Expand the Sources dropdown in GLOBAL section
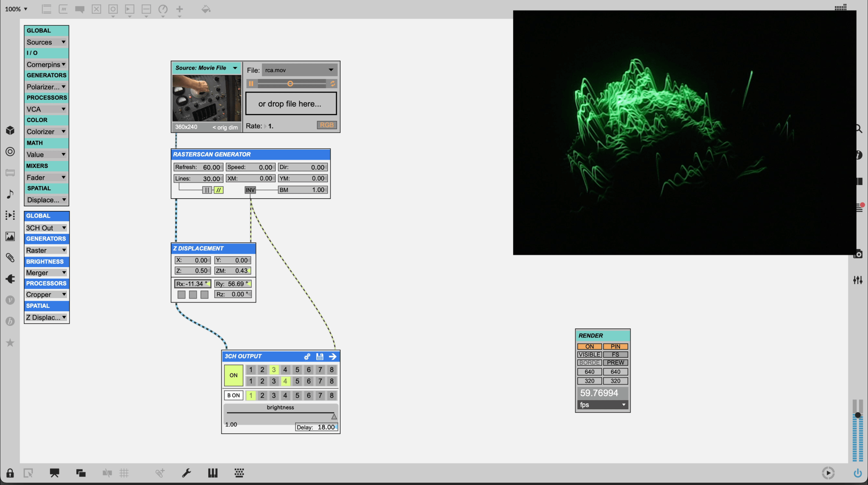868x485 pixels. (46, 42)
